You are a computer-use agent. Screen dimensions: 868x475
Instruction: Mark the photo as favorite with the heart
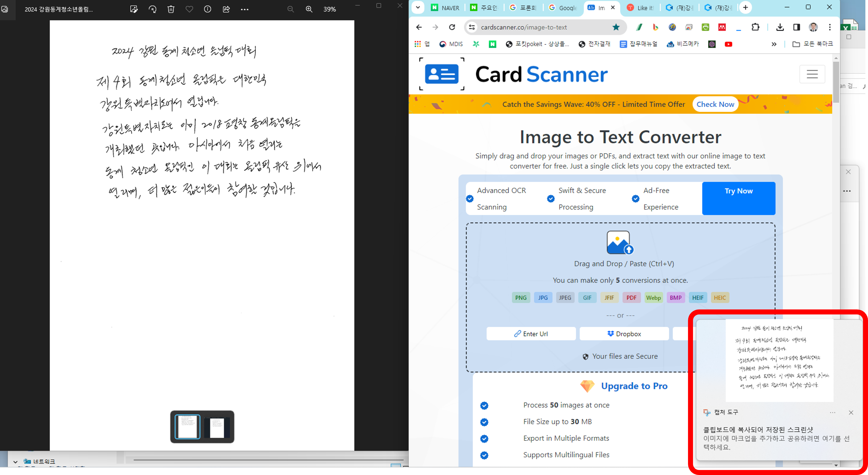(189, 9)
